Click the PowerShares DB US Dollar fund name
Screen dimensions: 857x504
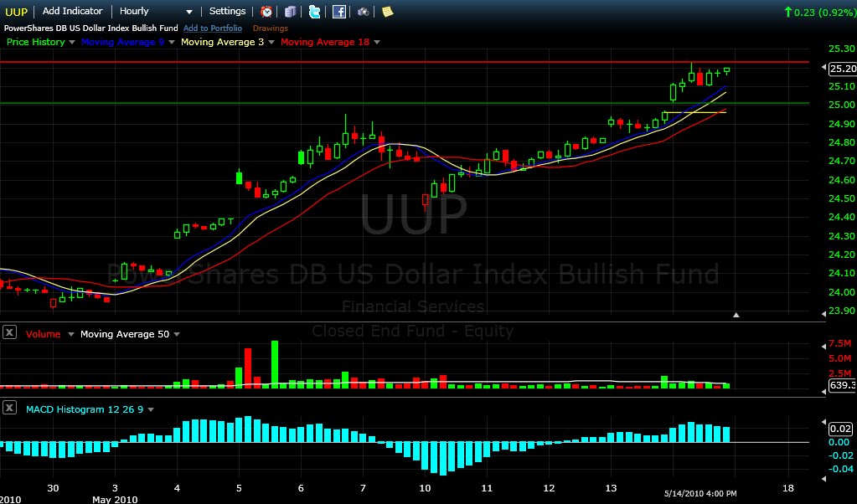[90, 28]
